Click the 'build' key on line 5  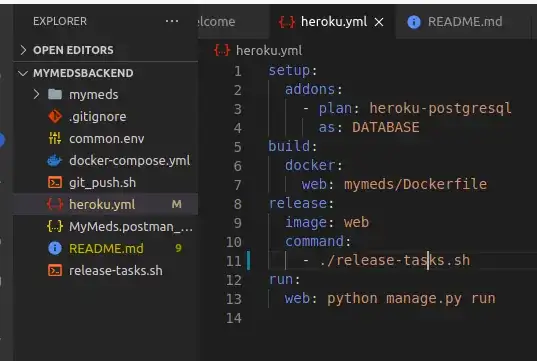289,146
